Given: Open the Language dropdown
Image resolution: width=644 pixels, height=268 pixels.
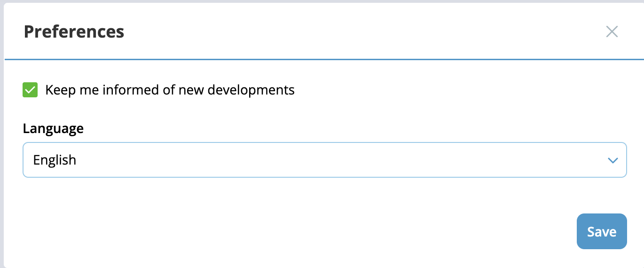Looking at the screenshot, I should click(324, 160).
